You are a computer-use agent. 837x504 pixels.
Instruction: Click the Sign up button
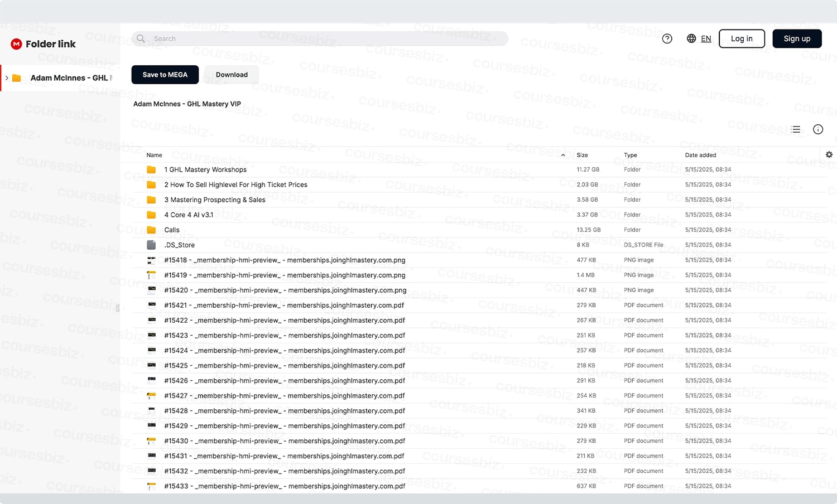point(797,38)
